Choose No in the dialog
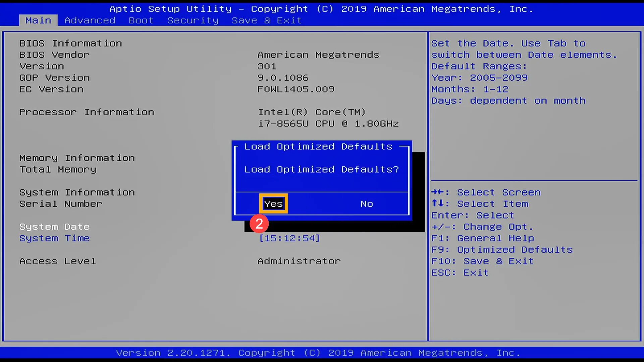 pos(367,204)
